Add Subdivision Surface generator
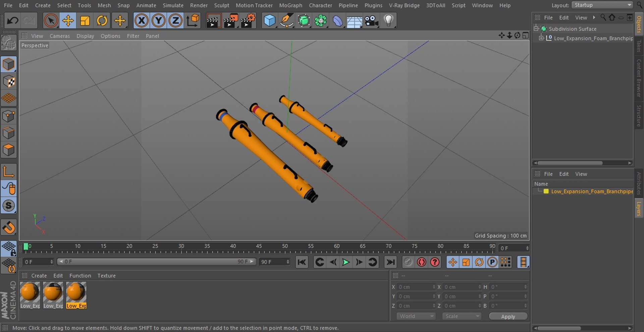The width and height of the screenshot is (644, 332). [x=304, y=21]
